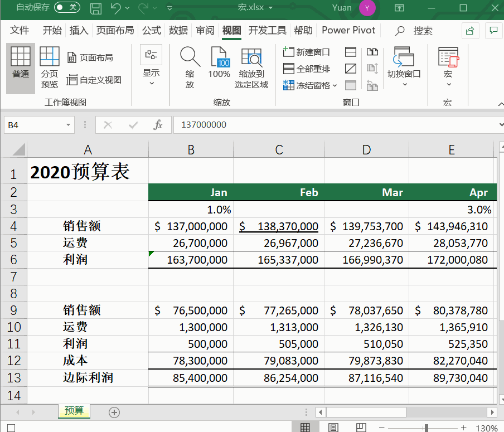Switch to the 数据 tab
Image resolution: width=504 pixels, height=432 pixels.
178,30
